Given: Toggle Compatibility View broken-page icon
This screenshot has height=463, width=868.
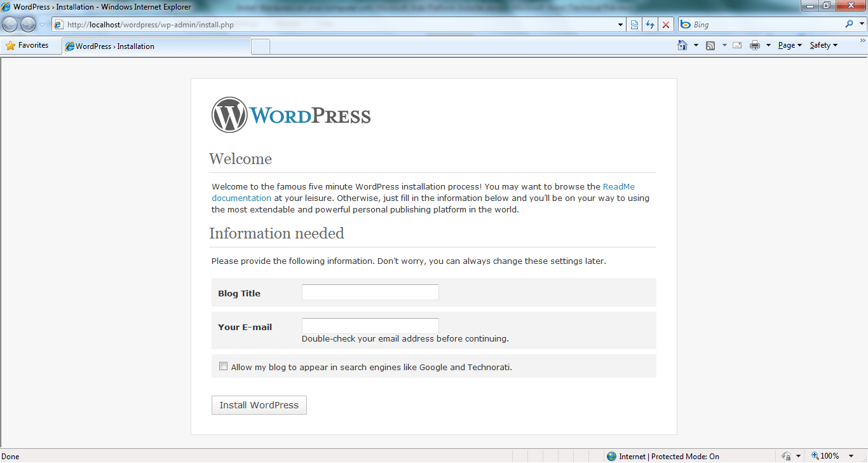Looking at the screenshot, I should (634, 25).
